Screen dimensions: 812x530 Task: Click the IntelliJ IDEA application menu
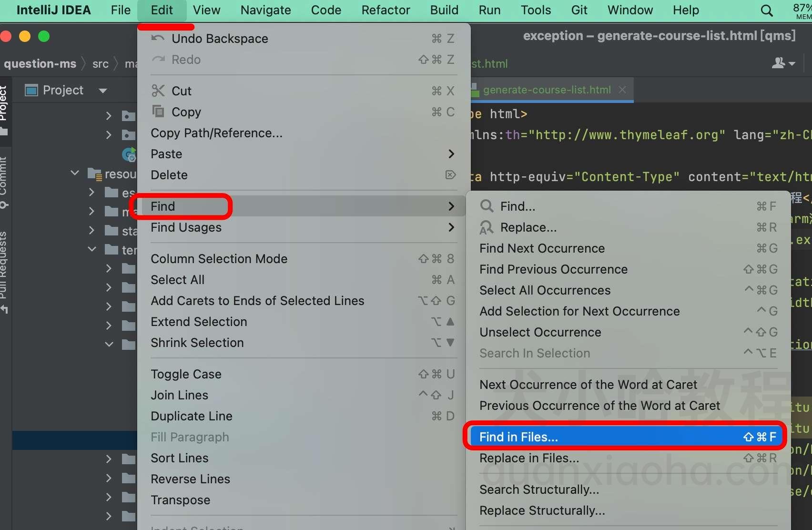coord(53,10)
